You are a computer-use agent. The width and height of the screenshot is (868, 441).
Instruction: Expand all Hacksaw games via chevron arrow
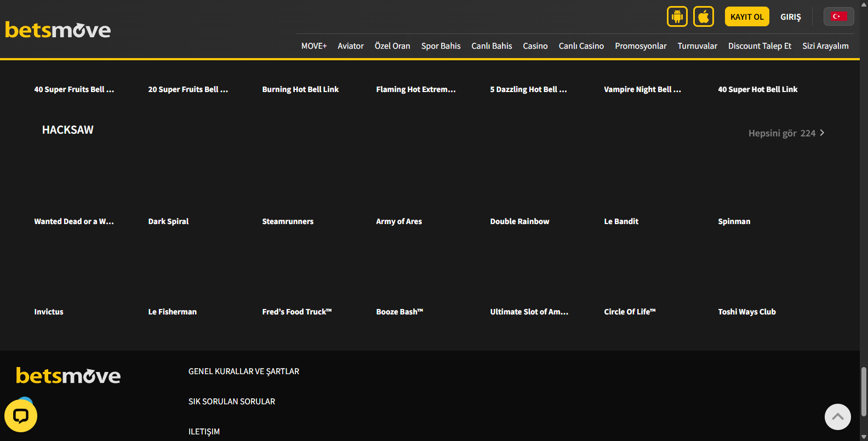[822, 133]
